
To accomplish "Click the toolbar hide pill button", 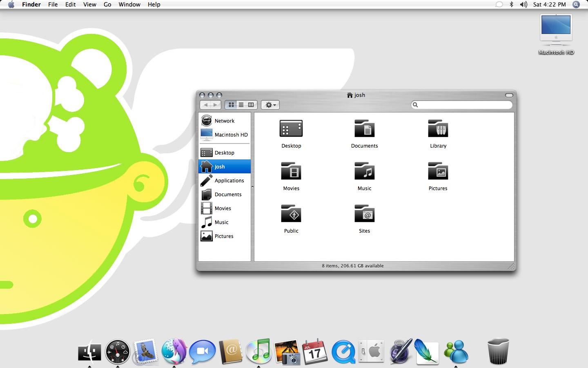I will [x=509, y=95].
